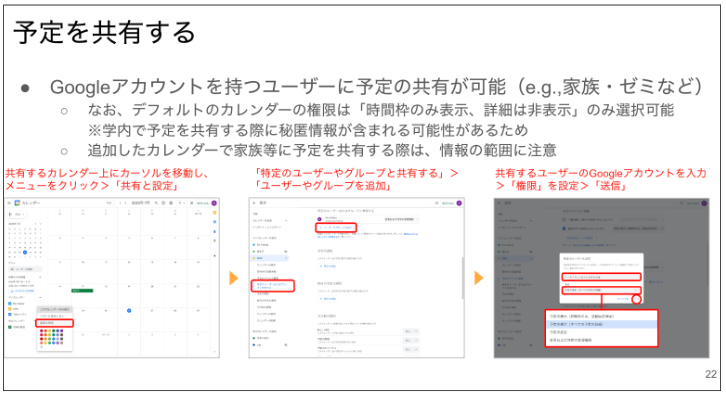Go to next month in calendar toolbar
Screen dimensions: 726x393
tap(125, 203)
